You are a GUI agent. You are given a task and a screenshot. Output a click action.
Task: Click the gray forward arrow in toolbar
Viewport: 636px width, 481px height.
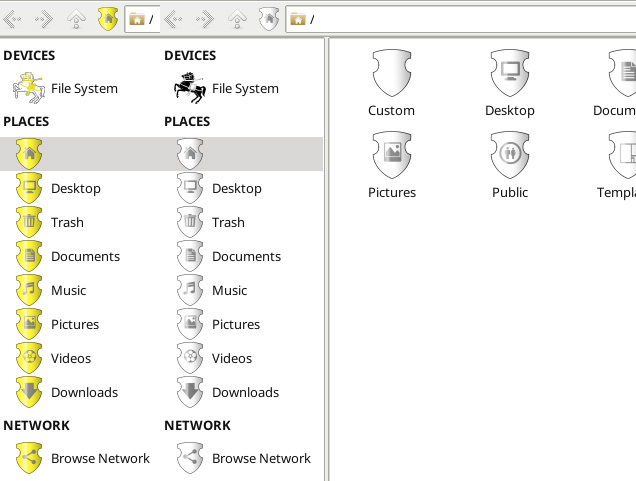coord(205,19)
